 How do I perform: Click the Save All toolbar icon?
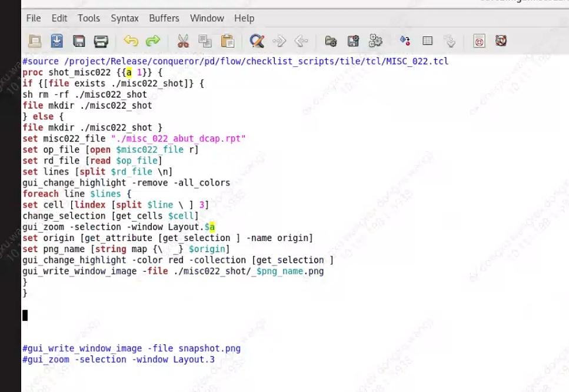(79, 41)
